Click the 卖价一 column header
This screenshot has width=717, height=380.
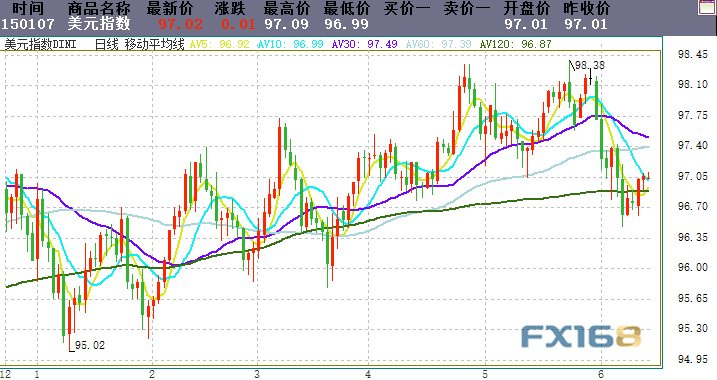pos(467,8)
